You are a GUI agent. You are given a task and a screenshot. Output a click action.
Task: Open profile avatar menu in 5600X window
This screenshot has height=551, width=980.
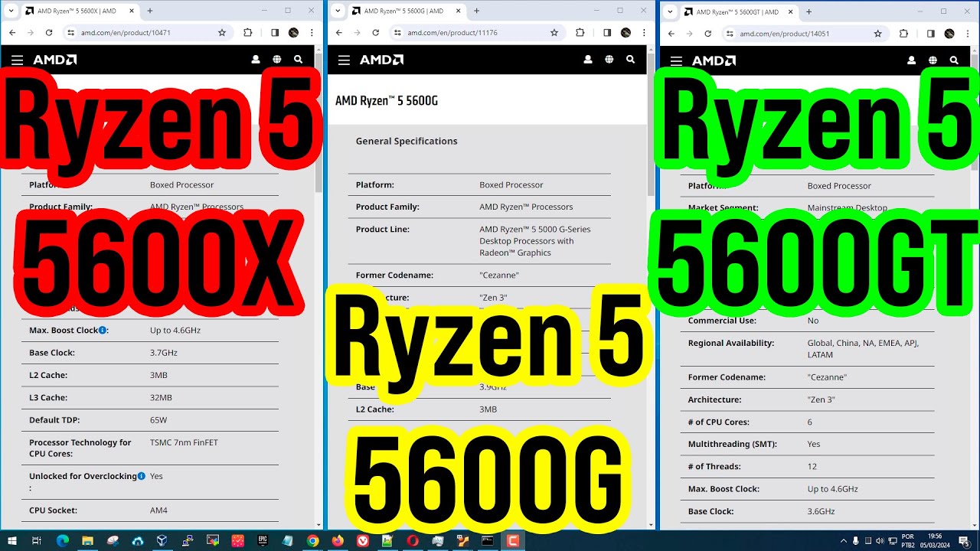(x=294, y=33)
